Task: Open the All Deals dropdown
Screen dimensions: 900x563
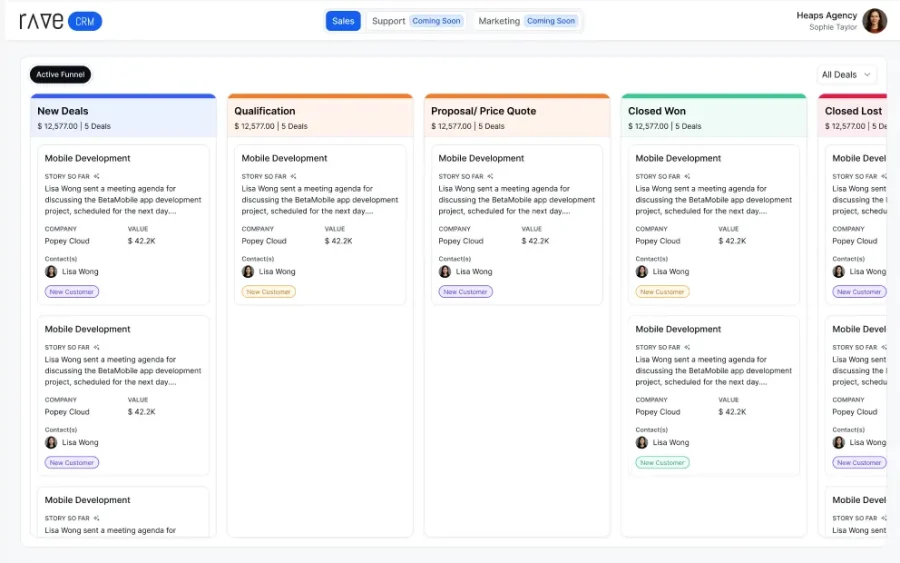Action: click(846, 75)
